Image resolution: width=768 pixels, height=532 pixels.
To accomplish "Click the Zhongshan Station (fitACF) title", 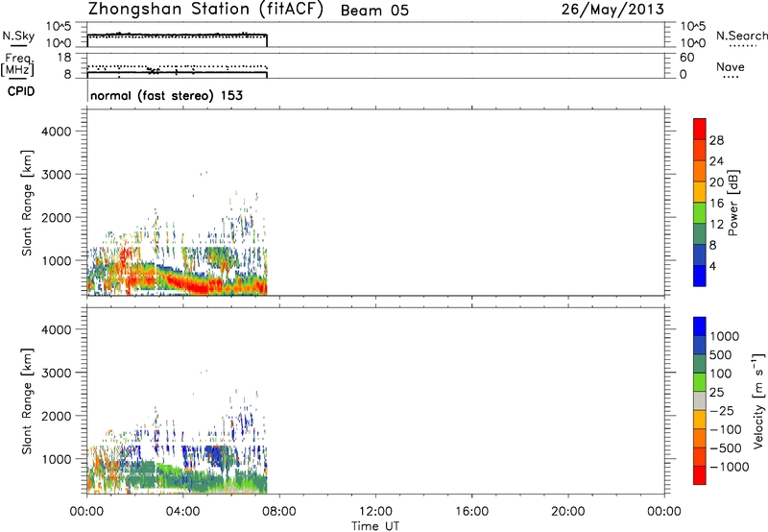I will point(205,10).
